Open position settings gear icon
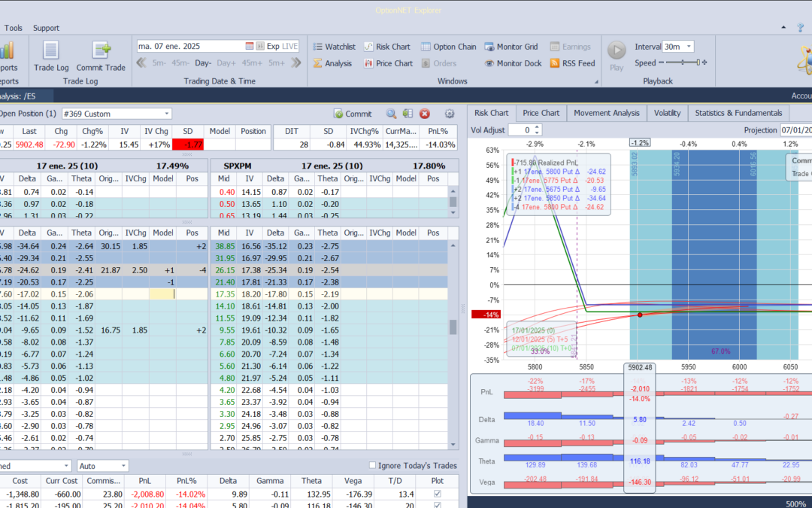 click(x=450, y=114)
